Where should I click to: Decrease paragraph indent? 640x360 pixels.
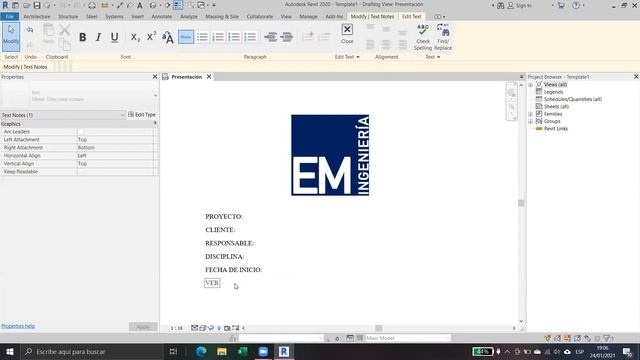(x=270, y=37)
